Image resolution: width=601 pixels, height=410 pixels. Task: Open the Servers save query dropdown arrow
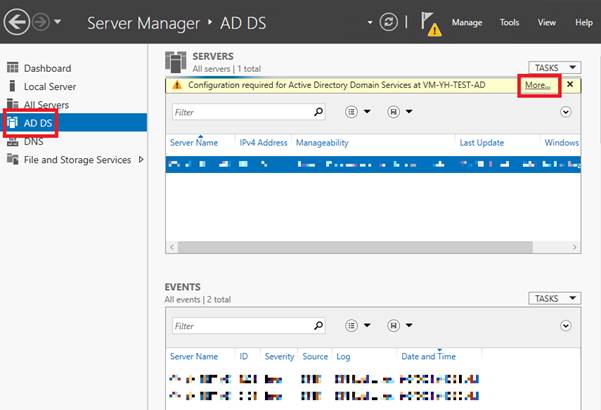point(409,112)
